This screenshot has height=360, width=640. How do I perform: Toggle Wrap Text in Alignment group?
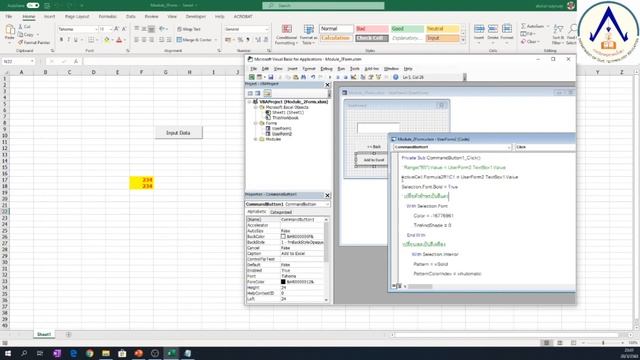[x=189, y=29]
